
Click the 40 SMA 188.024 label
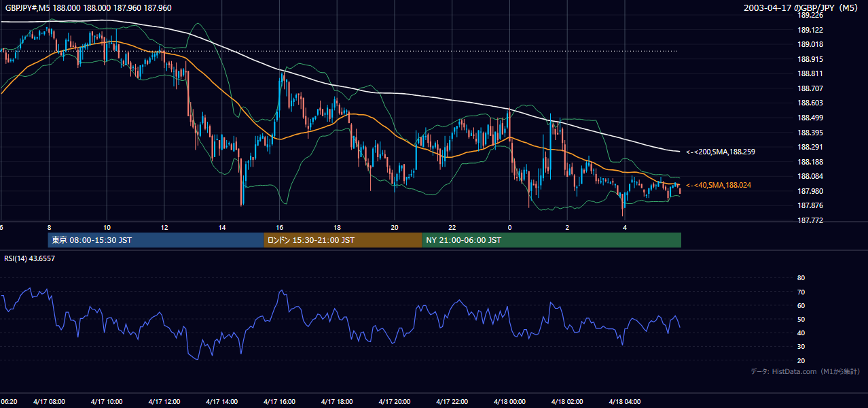[x=719, y=185]
